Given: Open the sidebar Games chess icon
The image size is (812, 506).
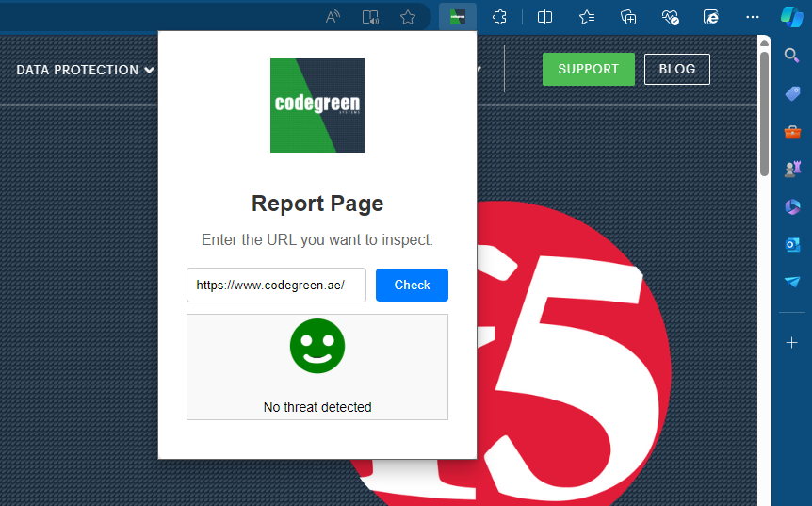Looking at the screenshot, I should click(792, 169).
